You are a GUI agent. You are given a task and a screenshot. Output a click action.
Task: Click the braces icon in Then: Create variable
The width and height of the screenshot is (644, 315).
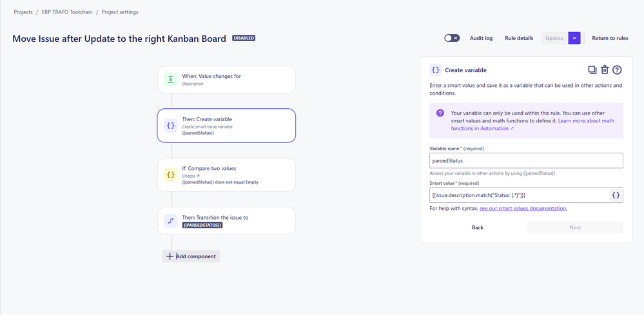170,126
